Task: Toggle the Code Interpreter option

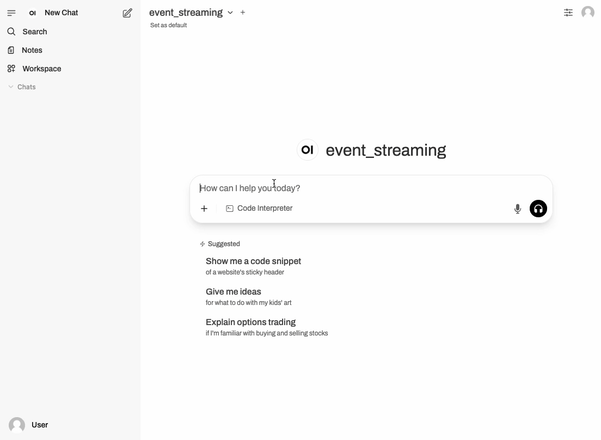Action: [259, 209]
